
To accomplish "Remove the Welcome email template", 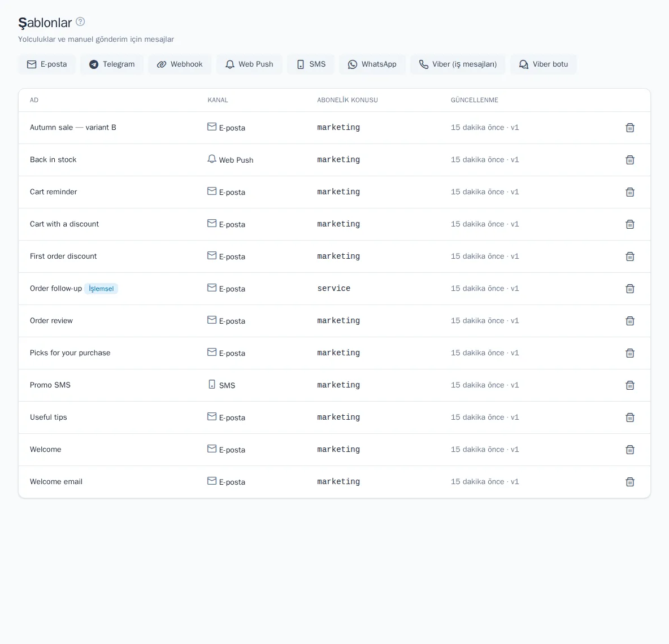I will click(x=630, y=482).
